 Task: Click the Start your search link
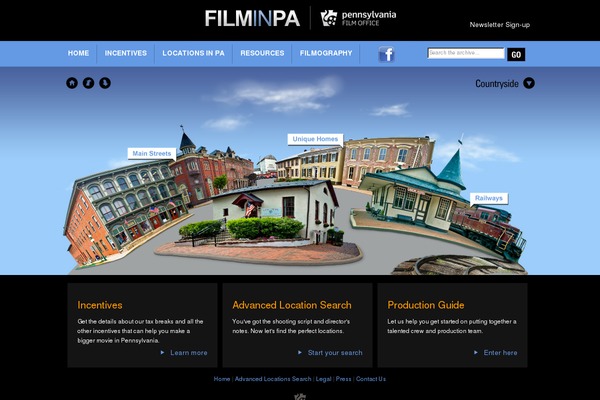tap(335, 353)
